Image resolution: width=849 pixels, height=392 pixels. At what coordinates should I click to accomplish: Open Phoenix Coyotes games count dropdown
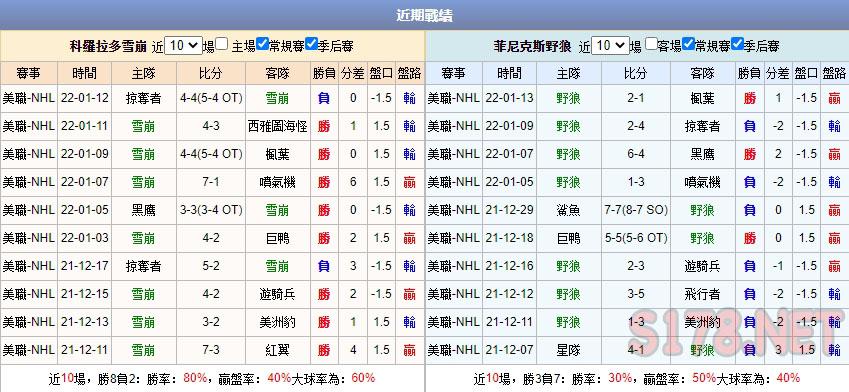tap(610, 45)
